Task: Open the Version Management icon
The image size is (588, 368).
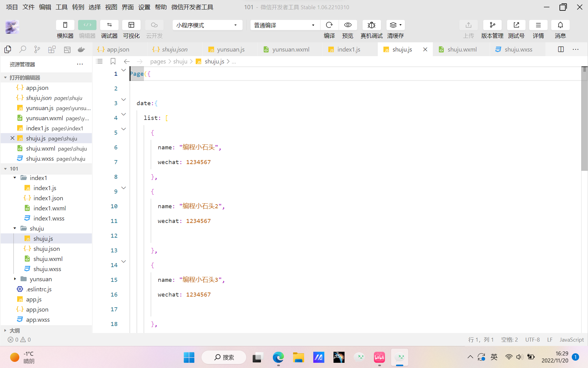Action: tap(492, 25)
